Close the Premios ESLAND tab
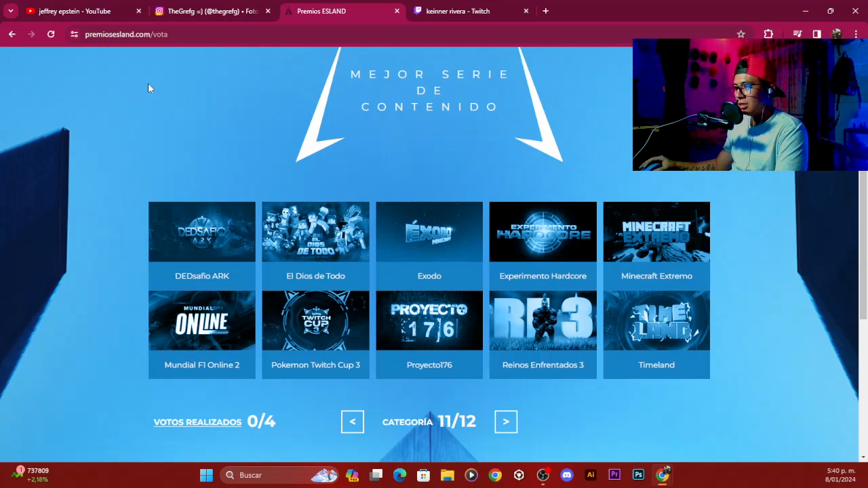Screen dimensions: 868x488 coord(397,11)
